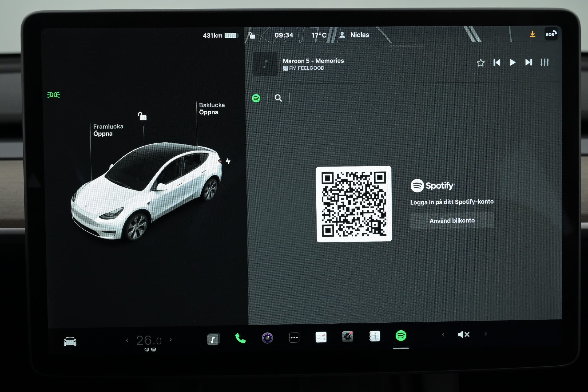
Task: Lower volume with the left chevron
Action: (x=443, y=334)
